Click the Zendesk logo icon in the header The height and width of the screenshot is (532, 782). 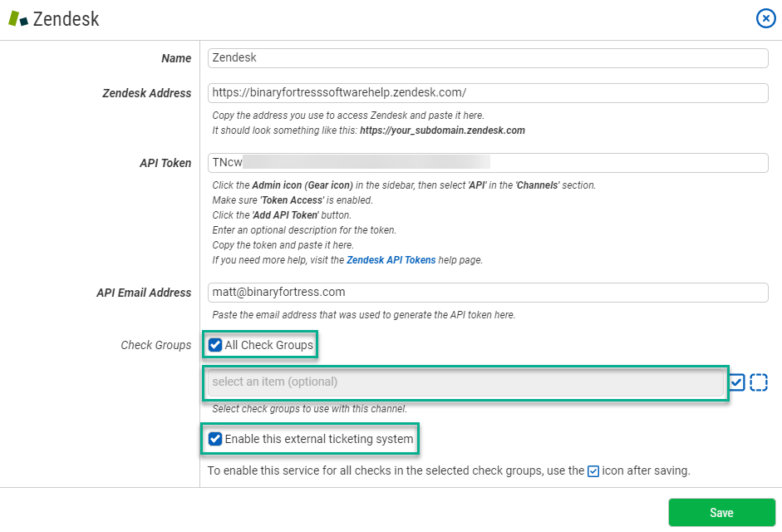pos(18,18)
